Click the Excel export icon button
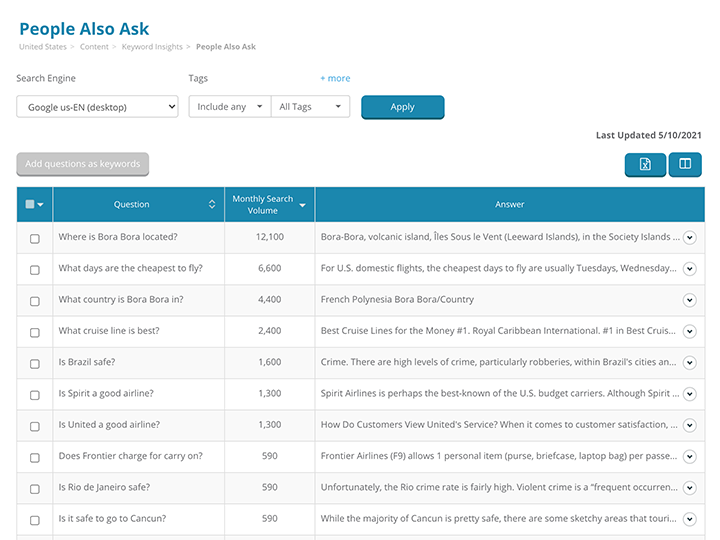 point(645,165)
